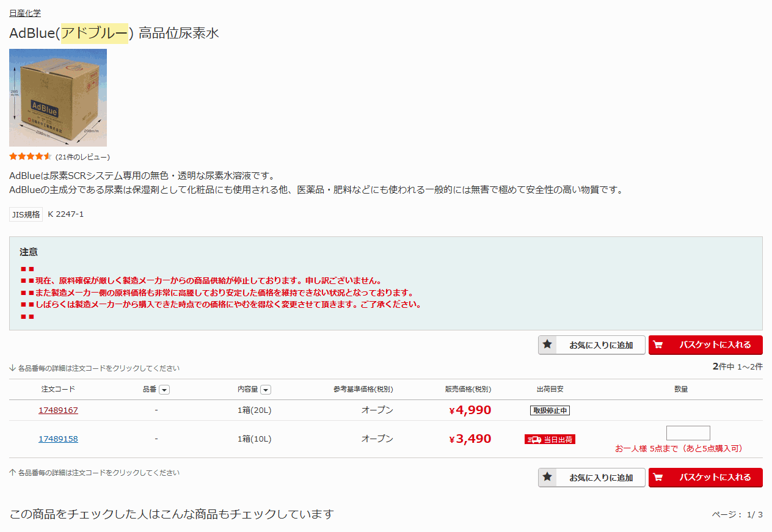Click the purchase limit 5点まで note
This screenshot has width=772, height=532.
[x=679, y=449]
